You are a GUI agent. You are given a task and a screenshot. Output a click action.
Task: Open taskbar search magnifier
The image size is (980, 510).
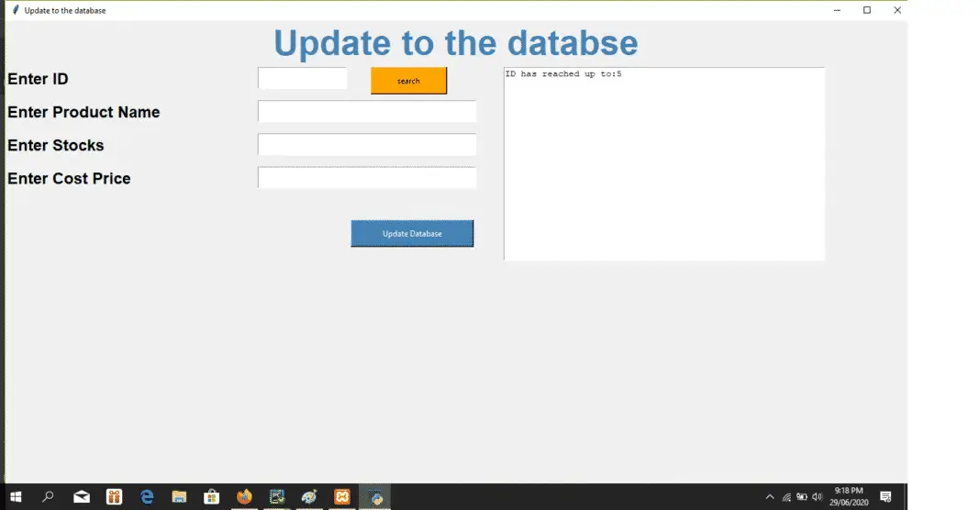[48, 497]
